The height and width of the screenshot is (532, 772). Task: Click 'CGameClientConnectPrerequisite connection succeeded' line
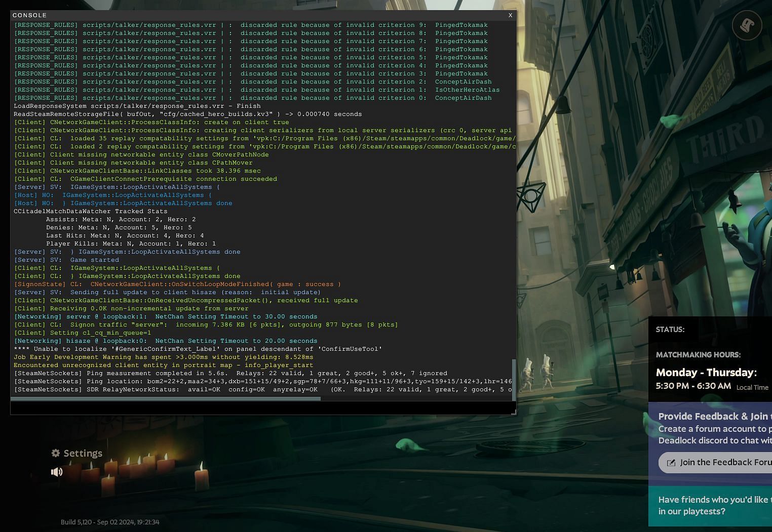(145, 179)
